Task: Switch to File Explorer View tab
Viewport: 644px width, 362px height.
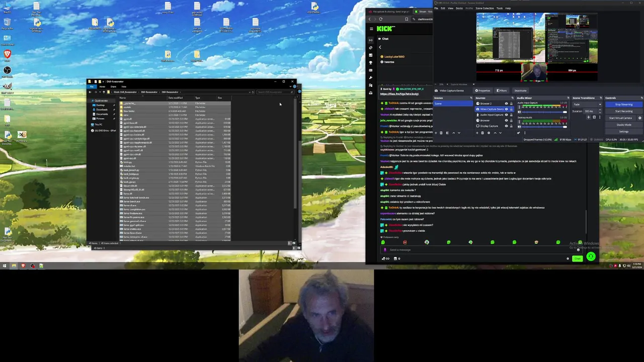Action: coord(124,86)
